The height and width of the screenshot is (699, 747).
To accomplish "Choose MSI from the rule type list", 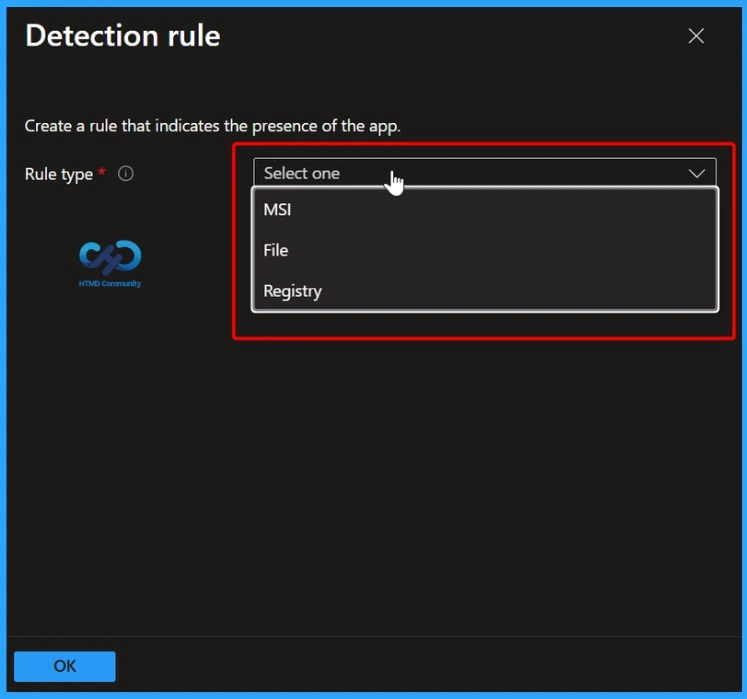I will (485, 209).
